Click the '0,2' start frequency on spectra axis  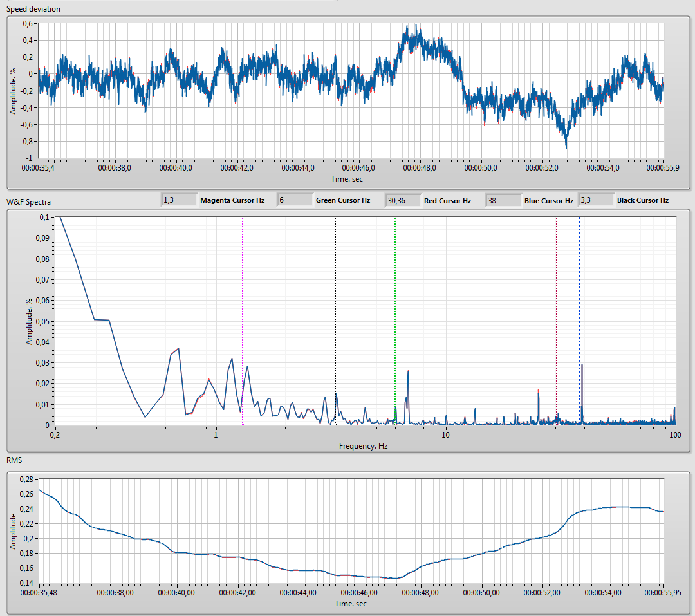click(x=55, y=435)
